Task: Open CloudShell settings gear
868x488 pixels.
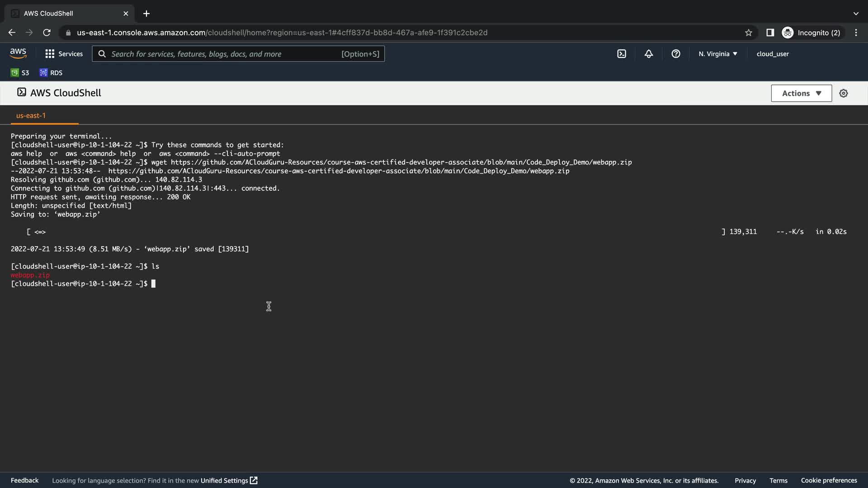Action: pyautogui.click(x=844, y=93)
